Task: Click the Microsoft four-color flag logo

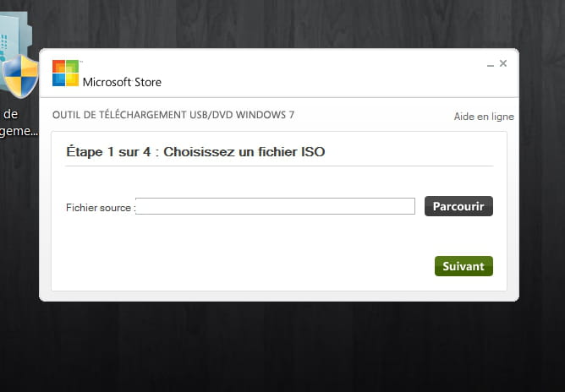Action: pos(65,73)
